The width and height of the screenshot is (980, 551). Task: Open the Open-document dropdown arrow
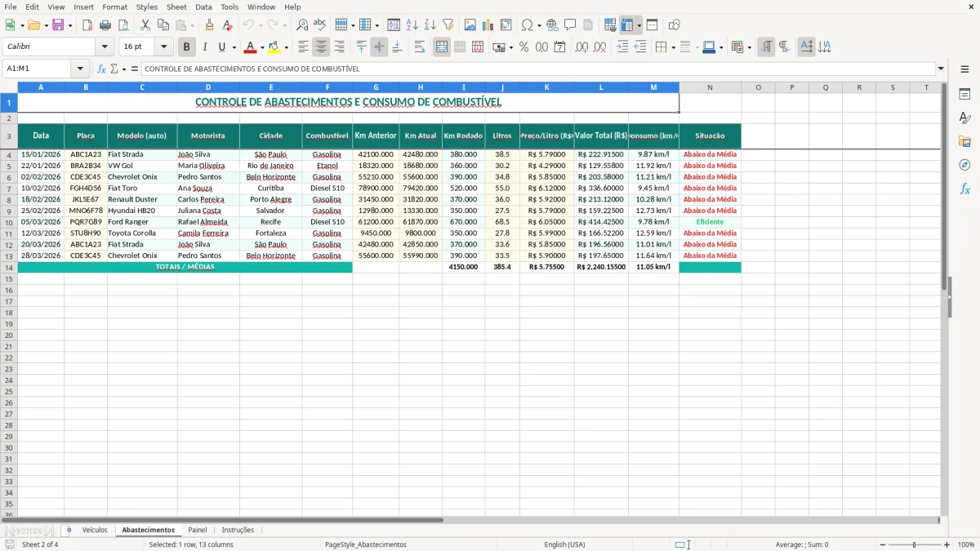click(45, 25)
